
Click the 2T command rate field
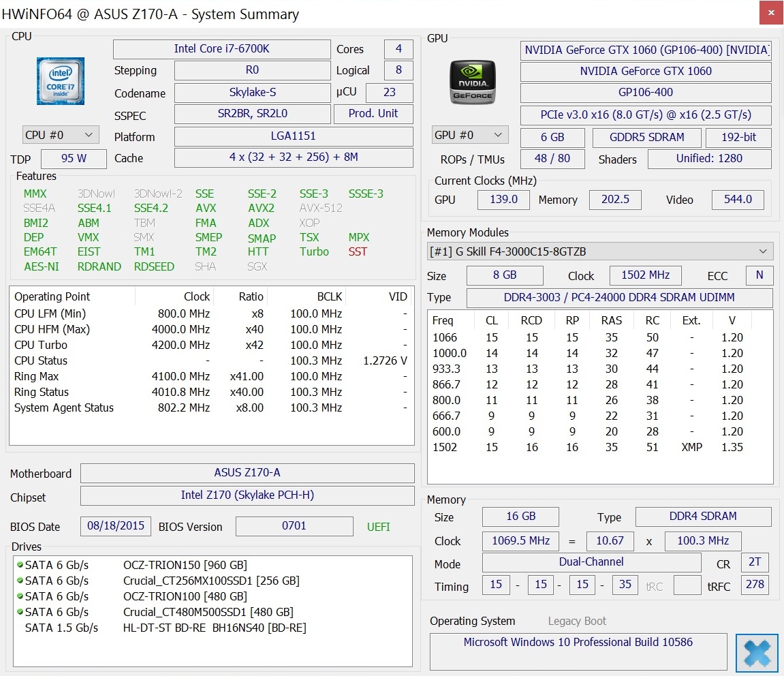[x=755, y=562]
